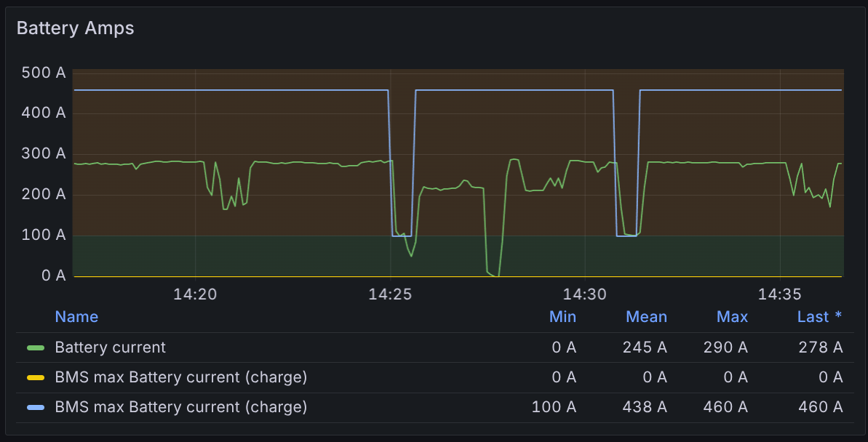
Task: Click the blue series Mean value 438 A
Action: click(x=646, y=407)
